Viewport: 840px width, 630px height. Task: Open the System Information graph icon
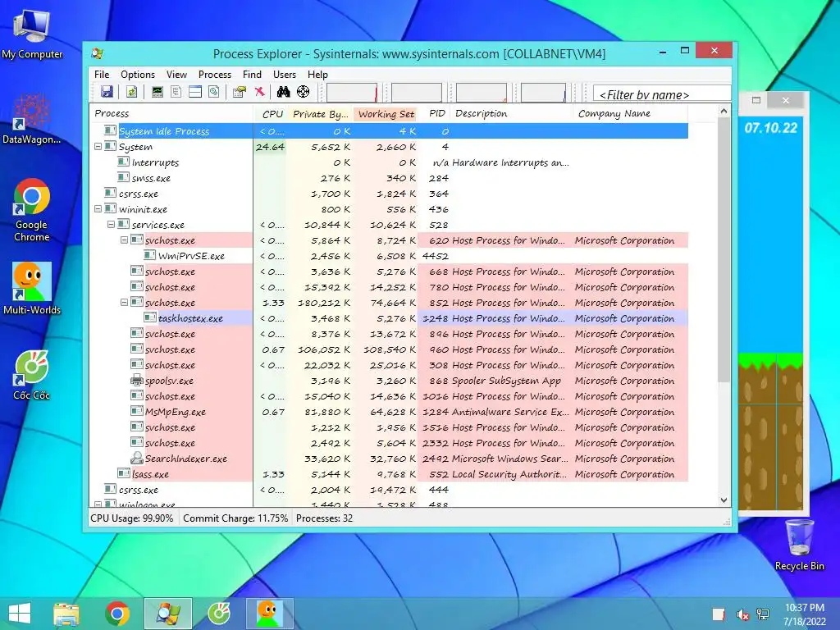(157, 92)
